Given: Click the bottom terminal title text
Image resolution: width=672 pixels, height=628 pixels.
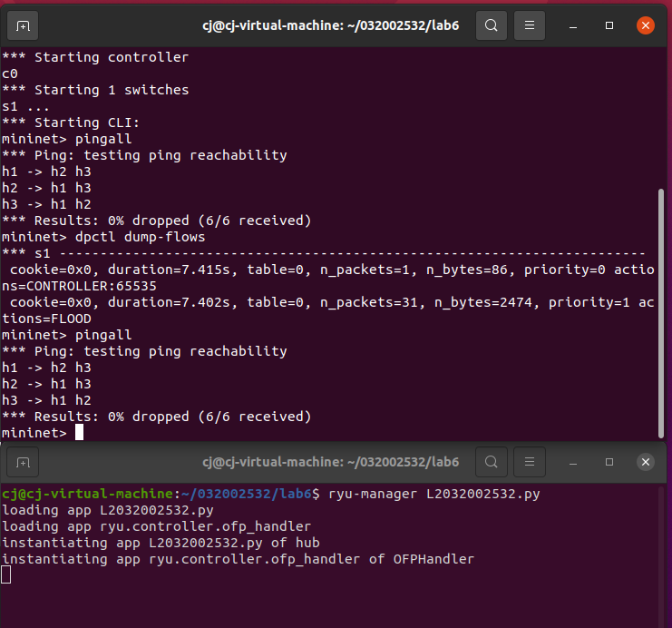Looking at the screenshot, I should [330, 462].
